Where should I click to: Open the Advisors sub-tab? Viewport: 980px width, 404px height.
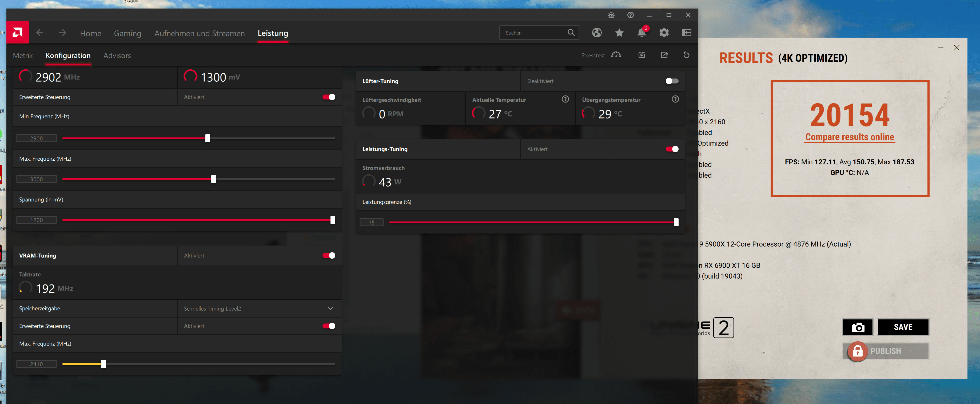[117, 56]
